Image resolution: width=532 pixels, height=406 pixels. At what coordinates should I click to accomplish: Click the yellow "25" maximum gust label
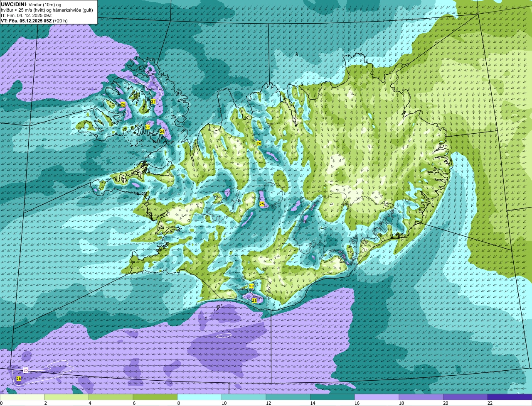262,204
